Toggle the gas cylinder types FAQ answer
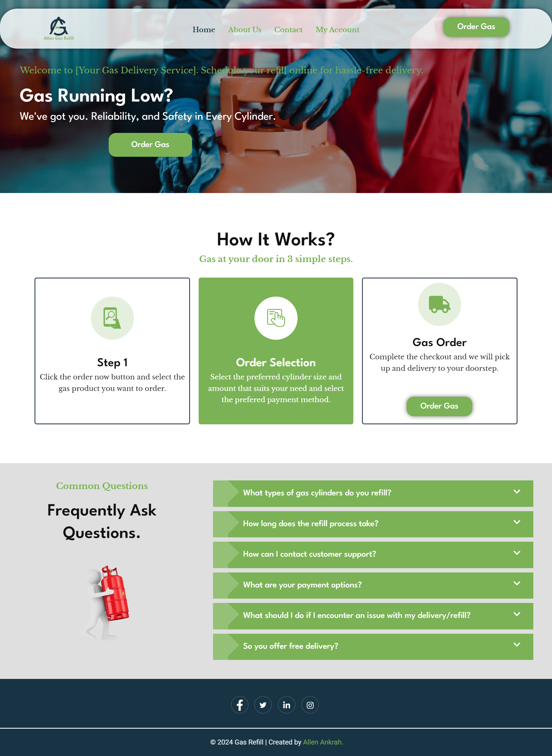 [x=373, y=494]
